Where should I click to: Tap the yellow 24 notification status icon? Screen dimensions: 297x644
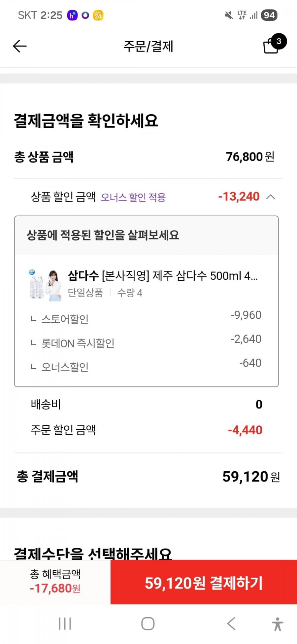[x=98, y=16]
